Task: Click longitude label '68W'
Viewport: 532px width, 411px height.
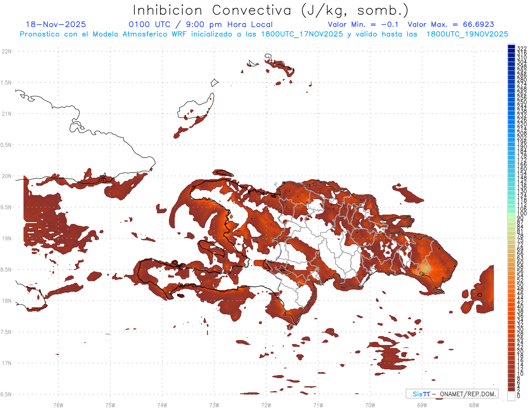Action: (x=473, y=404)
